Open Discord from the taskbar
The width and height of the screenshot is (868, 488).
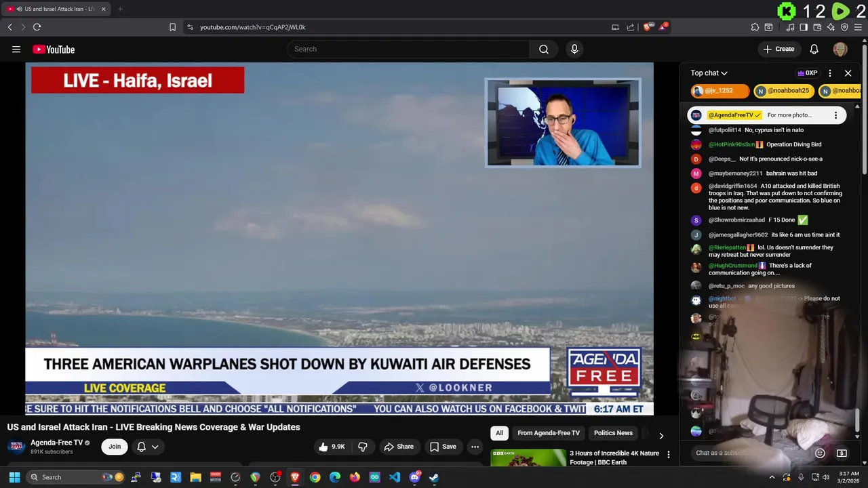414,477
